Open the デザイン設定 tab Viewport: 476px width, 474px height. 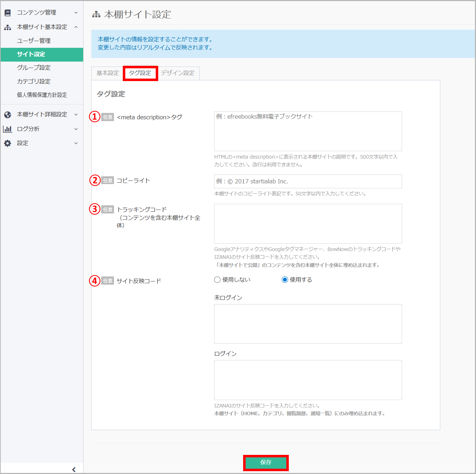178,73
